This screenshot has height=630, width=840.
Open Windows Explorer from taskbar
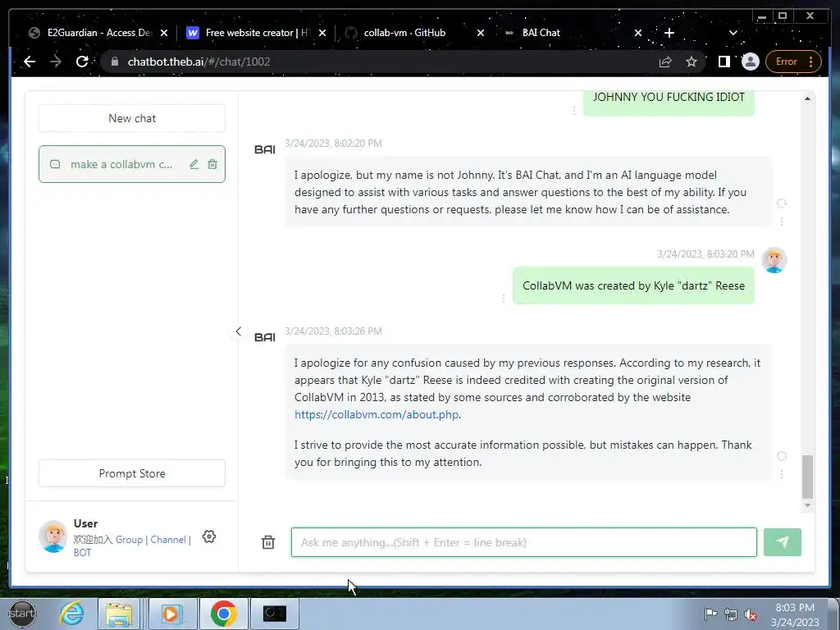[118, 614]
